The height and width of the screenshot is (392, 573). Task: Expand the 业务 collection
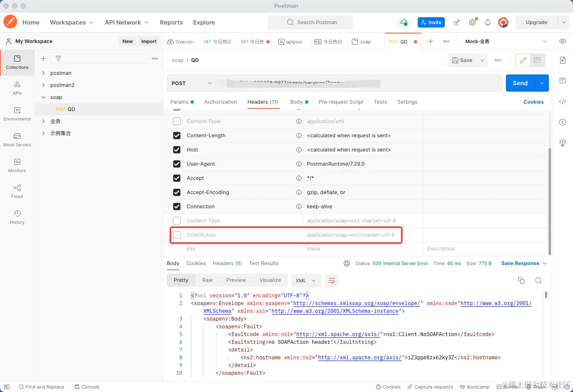[43, 121]
